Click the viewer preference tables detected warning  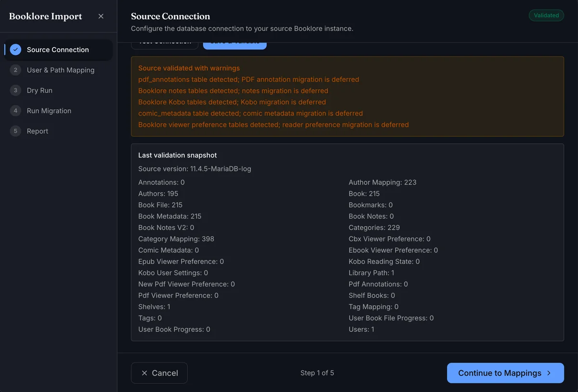coord(274,125)
